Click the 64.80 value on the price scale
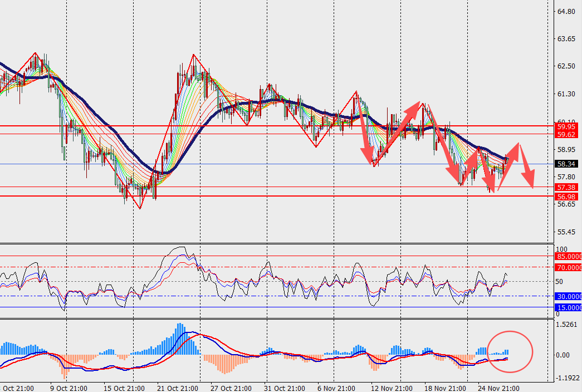The image size is (582, 392). tap(566, 12)
